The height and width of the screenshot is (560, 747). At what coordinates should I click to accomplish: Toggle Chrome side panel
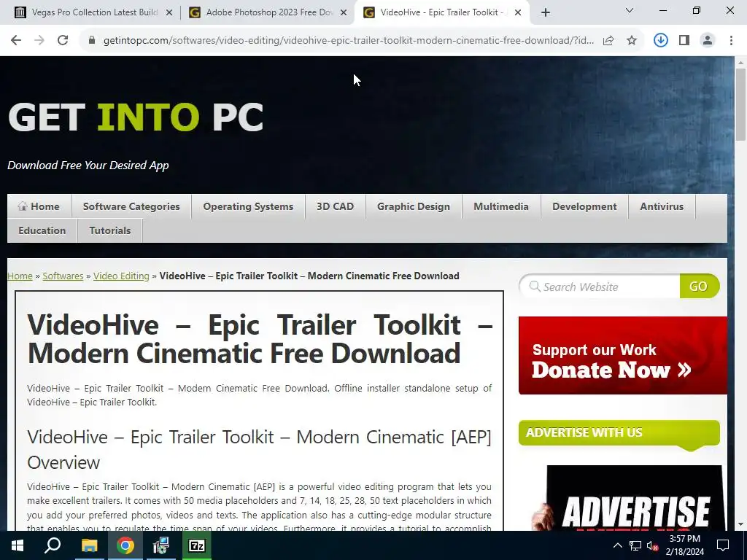tap(684, 41)
